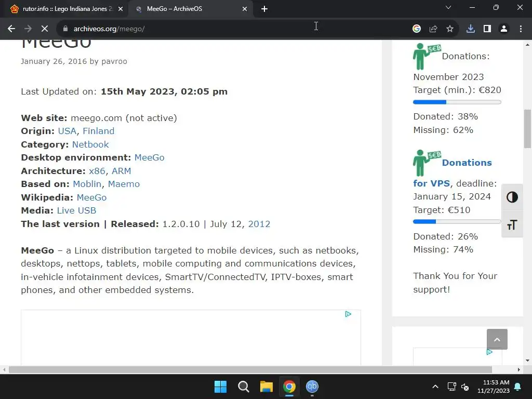Screen dimensions: 532x399
Task: Open the Finland origin link
Action: tap(98, 131)
